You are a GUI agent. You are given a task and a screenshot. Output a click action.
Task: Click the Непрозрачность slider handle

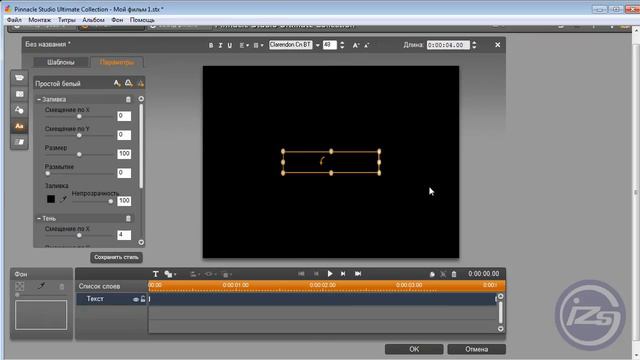coord(111,201)
